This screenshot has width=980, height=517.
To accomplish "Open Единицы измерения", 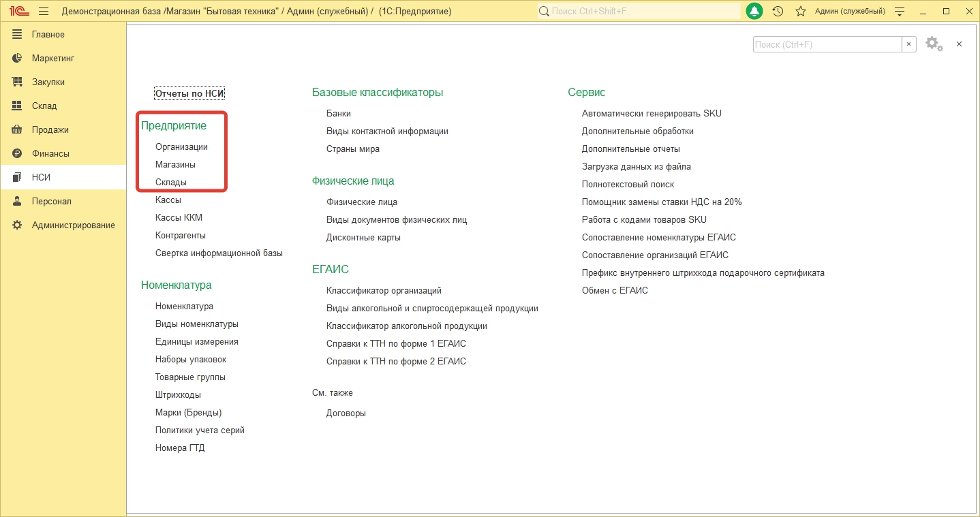I will (197, 342).
